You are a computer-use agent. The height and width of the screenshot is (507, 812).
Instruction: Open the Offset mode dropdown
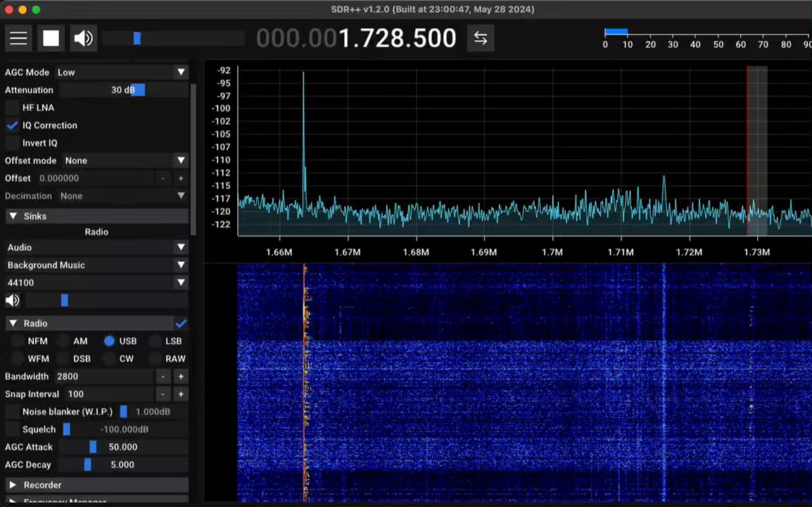click(125, 160)
